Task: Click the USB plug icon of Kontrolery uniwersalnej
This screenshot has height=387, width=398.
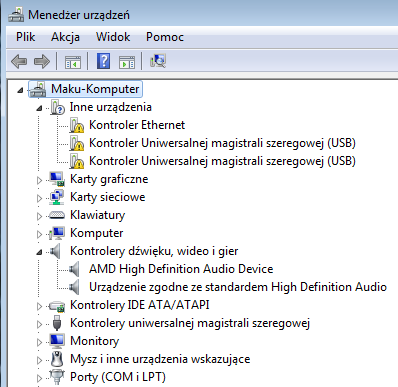Action: [57, 323]
